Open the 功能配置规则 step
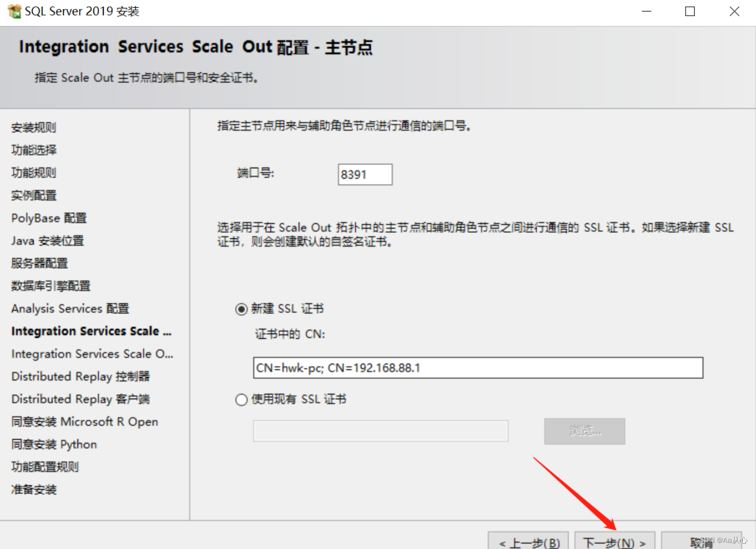 tap(45, 467)
